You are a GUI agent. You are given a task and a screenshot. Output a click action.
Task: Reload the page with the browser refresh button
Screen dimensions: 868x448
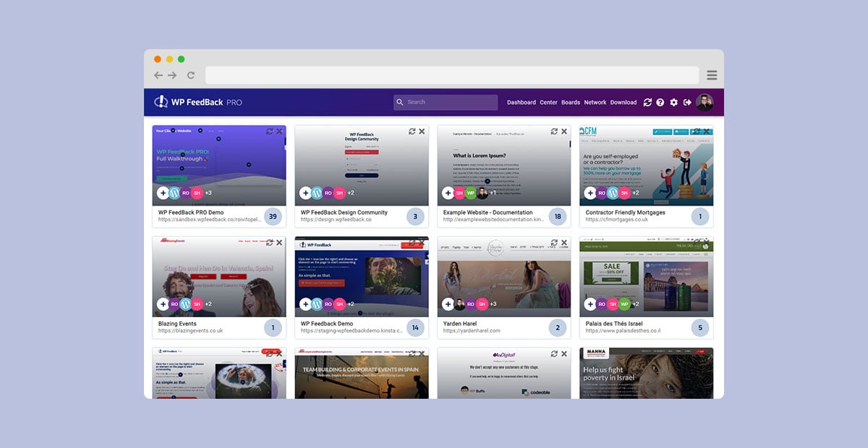tap(191, 75)
